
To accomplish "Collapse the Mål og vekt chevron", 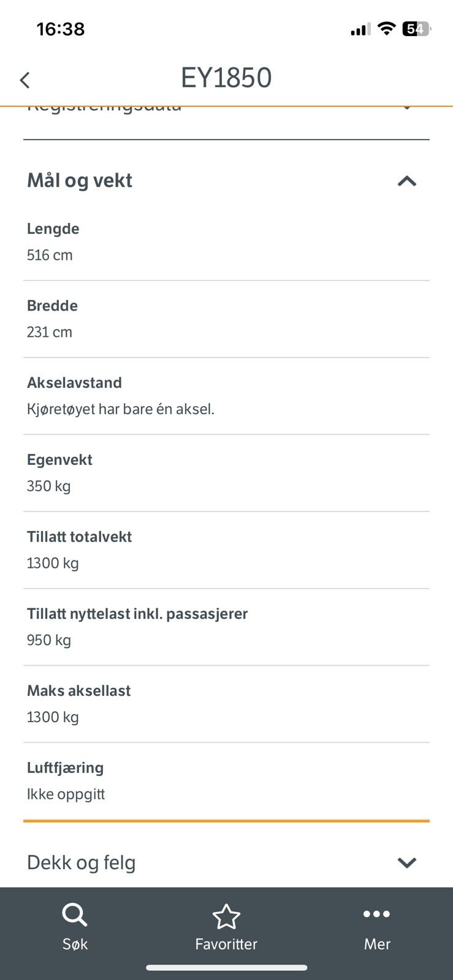I will tap(406, 181).
